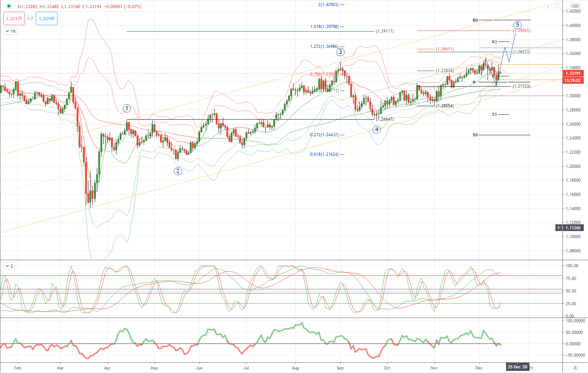Screen dimensions: 588x373
Task: Select the circled wave 3 label
Action: 340,52
